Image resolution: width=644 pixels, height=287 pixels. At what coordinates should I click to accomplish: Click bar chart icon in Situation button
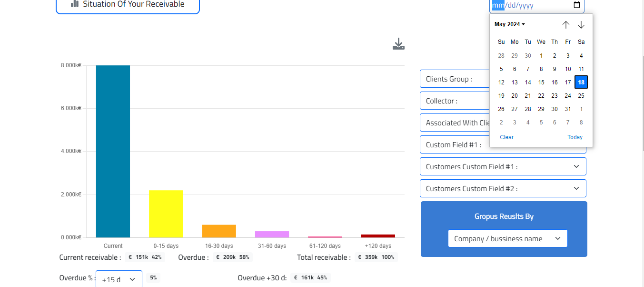click(75, 4)
